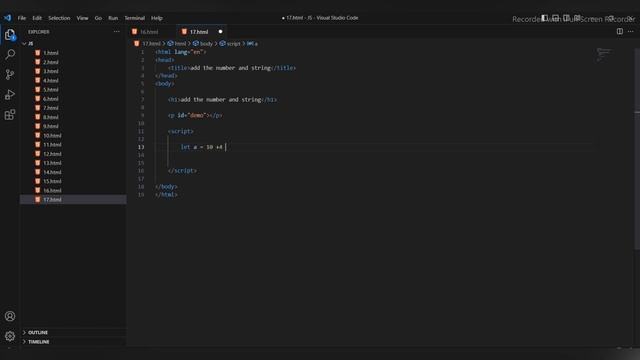The height and width of the screenshot is (360, 640).
Task: Click the closing script tag line
Action: coord(182,171)
